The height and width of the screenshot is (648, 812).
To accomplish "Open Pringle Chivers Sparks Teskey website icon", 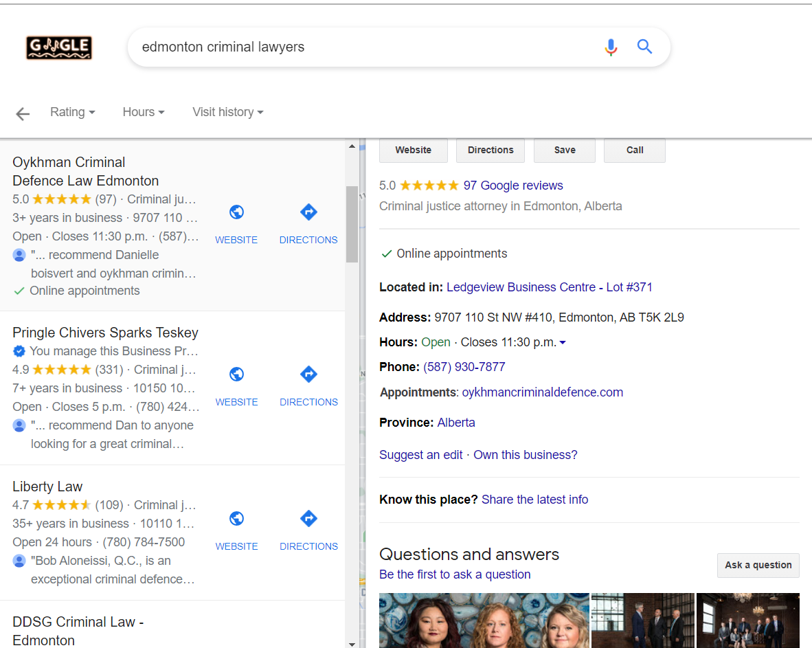I will [x=236, y=375].
